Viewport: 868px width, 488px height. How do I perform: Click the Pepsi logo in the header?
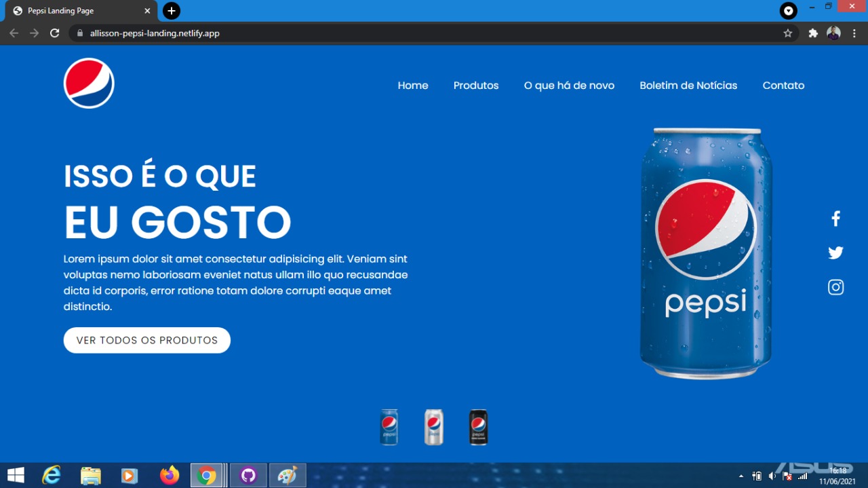tap(89, 83)
